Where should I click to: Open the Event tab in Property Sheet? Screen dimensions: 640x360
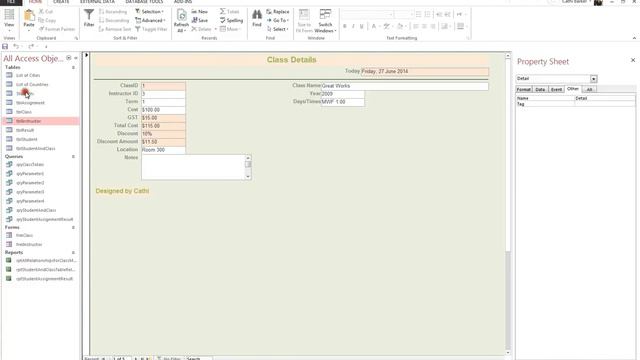tap(556, 89)
